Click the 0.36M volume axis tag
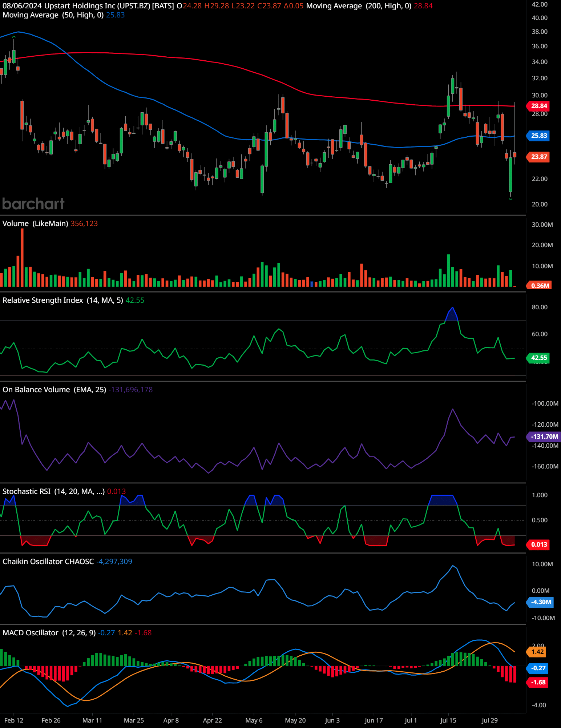The height and width of the screenshot is (728, 561). tap(539, 286)
